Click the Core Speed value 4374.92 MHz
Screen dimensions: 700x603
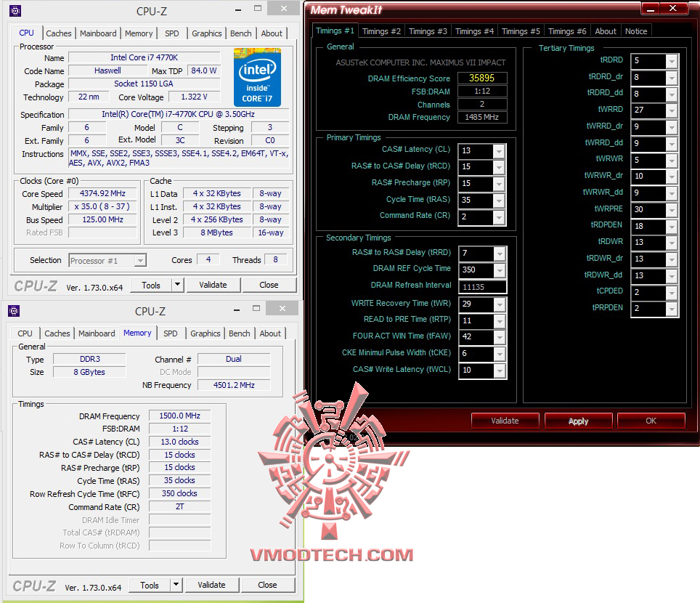click(102, 193)
